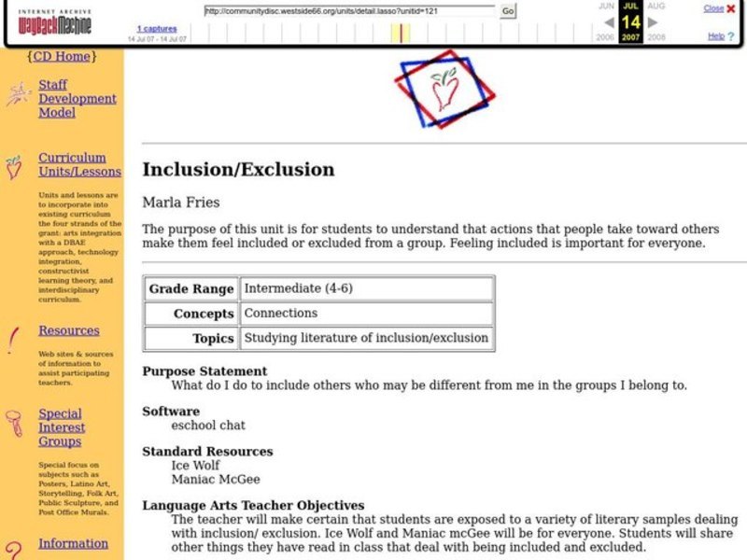Image resolution: width=747 pixels, height=560 pixels.
Task: Click the previous capture arrow
Action: point(609,22)
